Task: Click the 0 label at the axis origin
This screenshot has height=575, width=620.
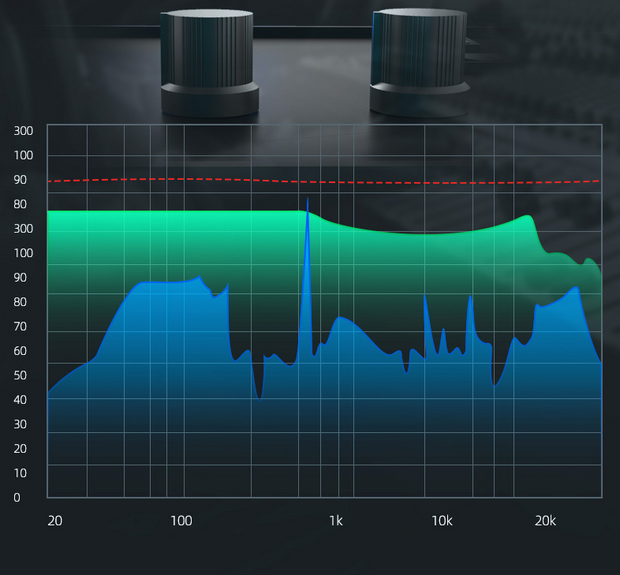Action: pyautogui.click(x=17, y=497)
